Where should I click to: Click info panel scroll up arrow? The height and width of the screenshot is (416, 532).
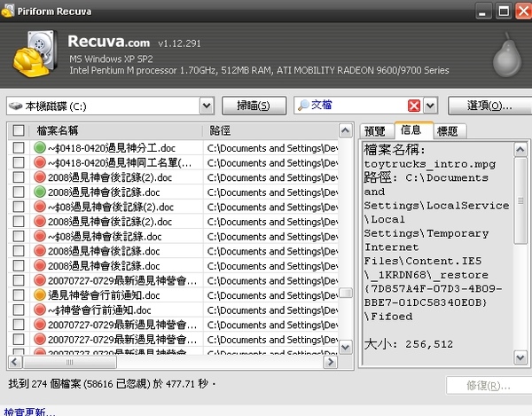(x=520, y=149)
